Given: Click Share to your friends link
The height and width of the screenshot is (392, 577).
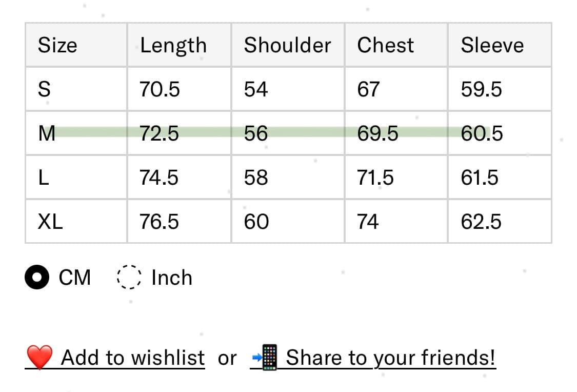Looking at the screenshot, I should click(x=390, y=358).
